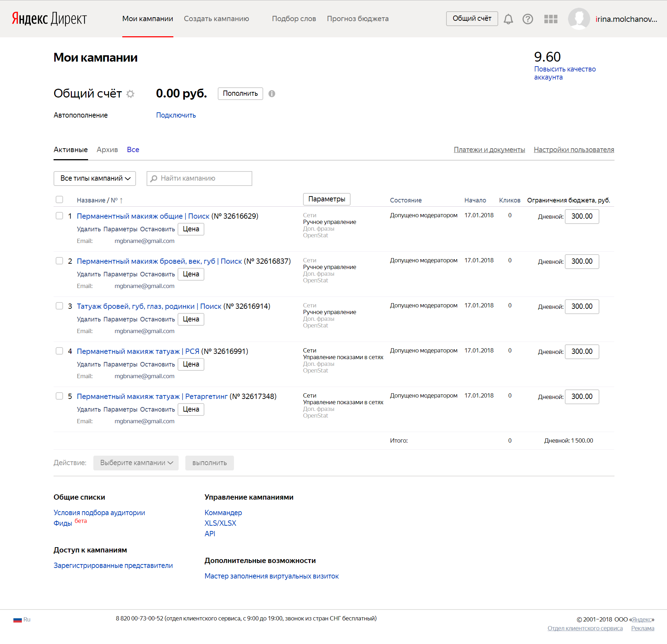
Task: Click Остановить for campaign 5
Action: [x=158, y=409]
